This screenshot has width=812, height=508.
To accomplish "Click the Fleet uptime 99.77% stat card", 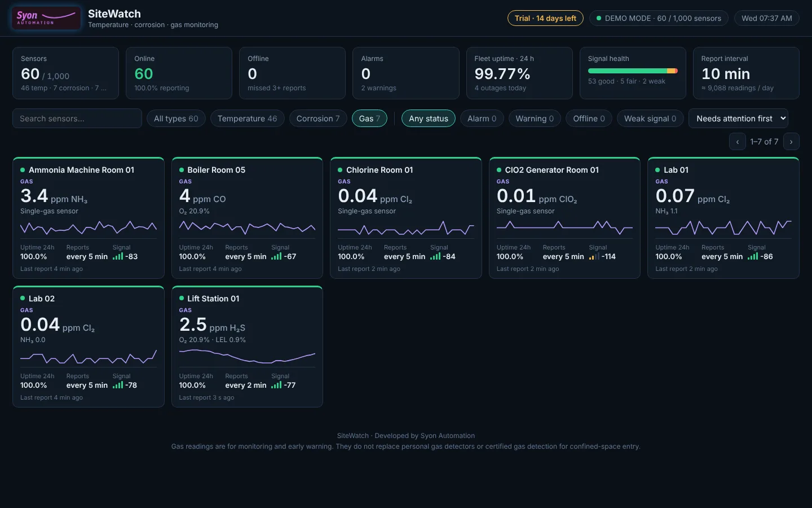I will point(519,73).
